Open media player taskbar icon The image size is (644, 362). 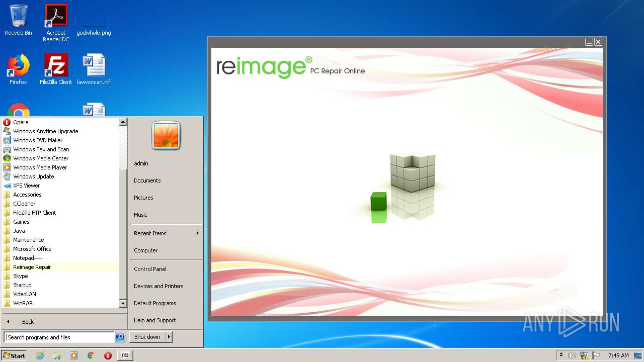[x=74, y=355]
